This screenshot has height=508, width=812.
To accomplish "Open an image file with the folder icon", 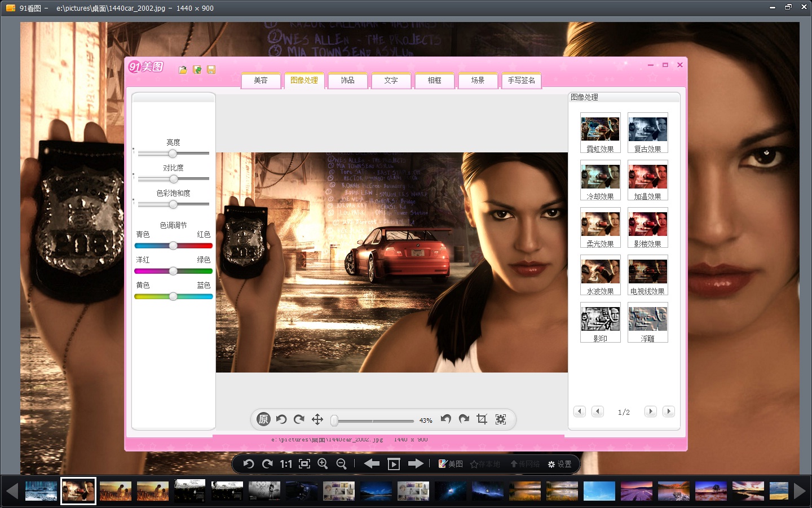I will coord(183,70).
